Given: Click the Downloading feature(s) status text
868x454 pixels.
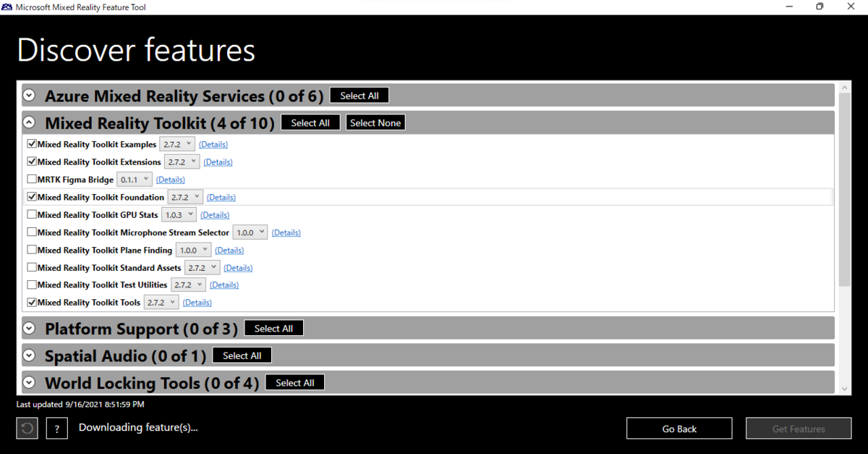Looking at the screenshot, I should tap(138, 427).
